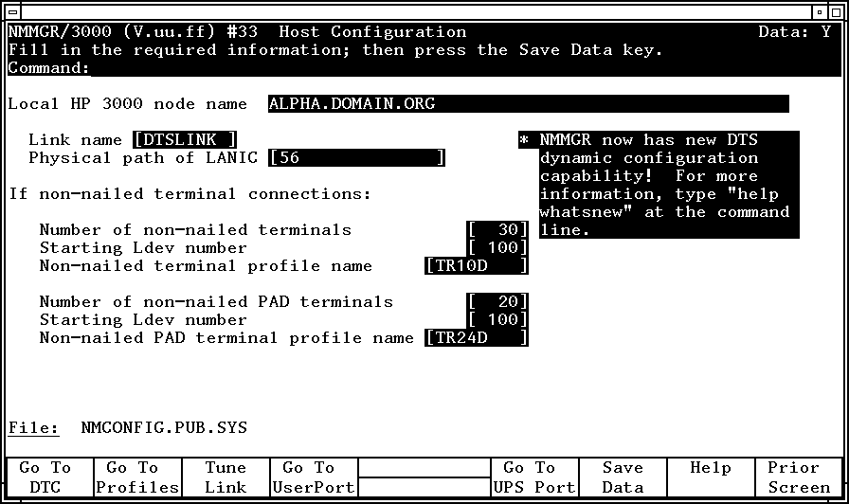Click the 'Local HP 3000 node name' label
This screenshot has width=849, height=504.
coord(127,104)
